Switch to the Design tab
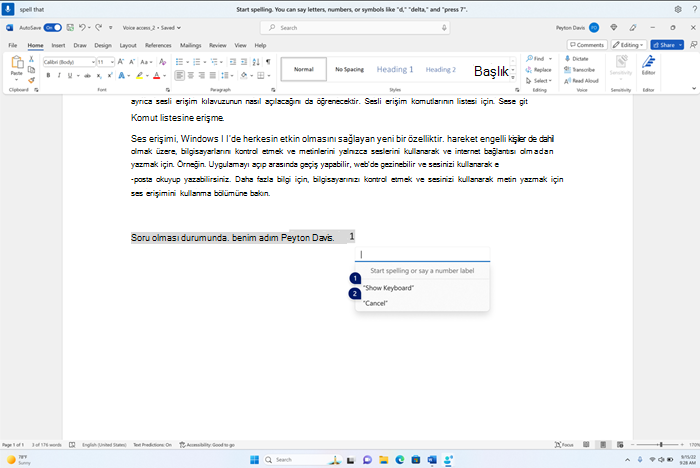This screenshot has height=468, width=700. click(x=103, y=45)
